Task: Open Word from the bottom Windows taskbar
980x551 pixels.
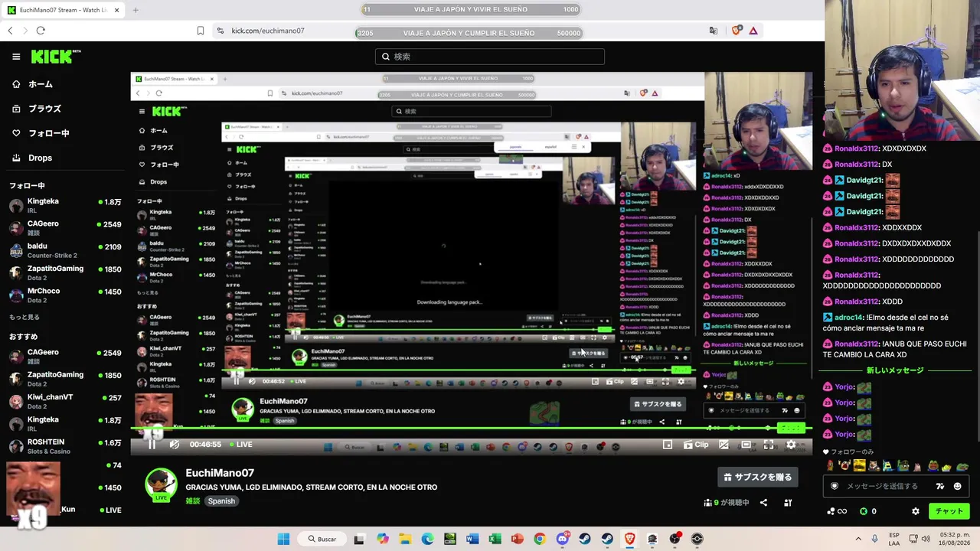Action: pos(472,539)
